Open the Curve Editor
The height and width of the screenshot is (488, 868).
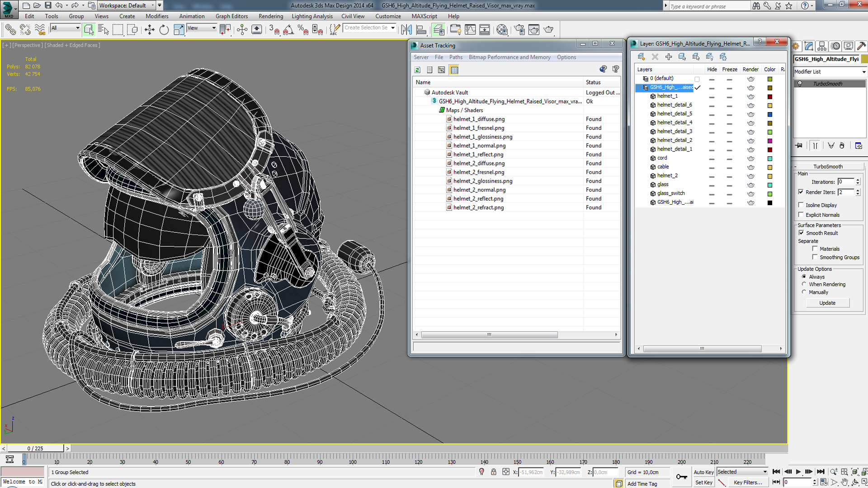tap(470, 30)
